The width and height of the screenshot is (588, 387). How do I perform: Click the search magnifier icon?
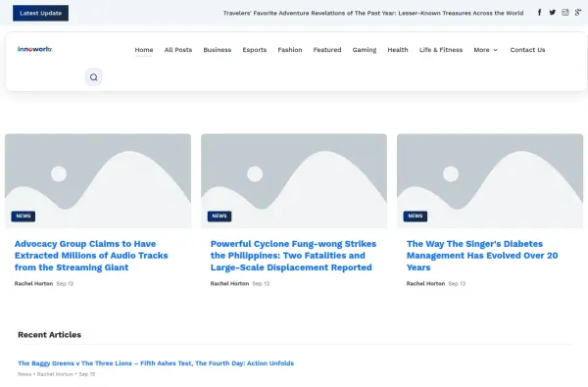(93, 77)
